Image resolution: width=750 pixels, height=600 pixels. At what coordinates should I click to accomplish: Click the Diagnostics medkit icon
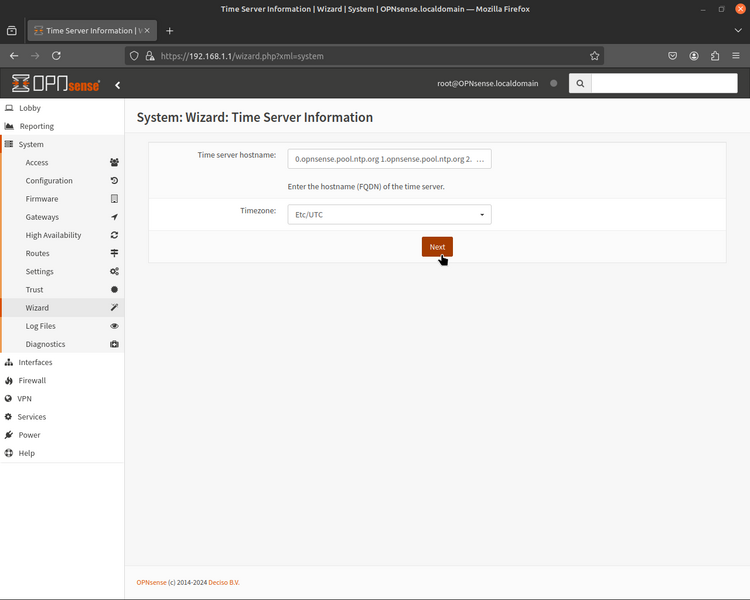114,344
